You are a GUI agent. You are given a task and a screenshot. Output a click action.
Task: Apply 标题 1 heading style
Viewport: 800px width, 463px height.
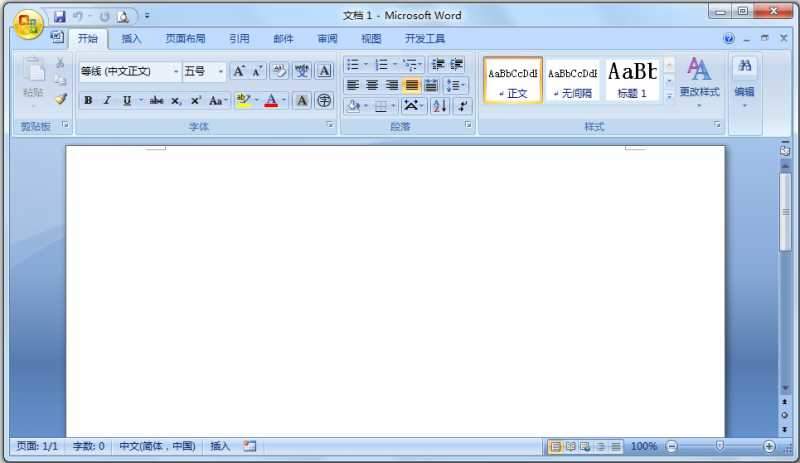632,81
